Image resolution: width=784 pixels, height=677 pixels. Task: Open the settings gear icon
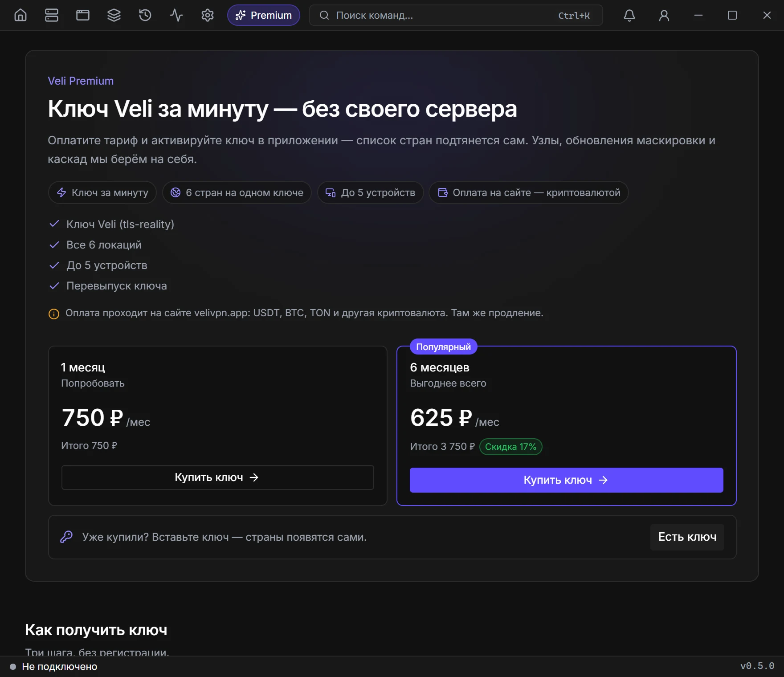208,16
